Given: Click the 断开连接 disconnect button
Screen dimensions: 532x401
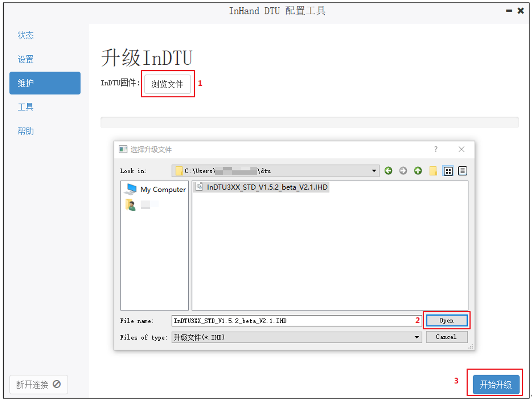Looking at the screenshot, I should (x=38, y=384).
